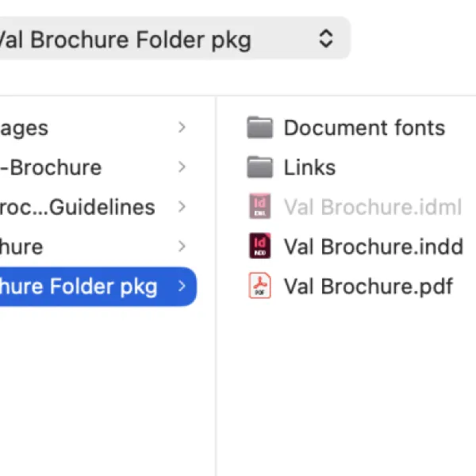Select the highlighted Folder pkg row
476x476 pixels.
pos(98,286)
